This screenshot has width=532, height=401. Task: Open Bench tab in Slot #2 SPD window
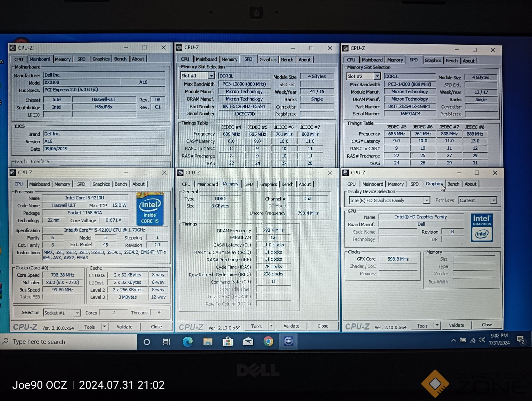[452, 60]
